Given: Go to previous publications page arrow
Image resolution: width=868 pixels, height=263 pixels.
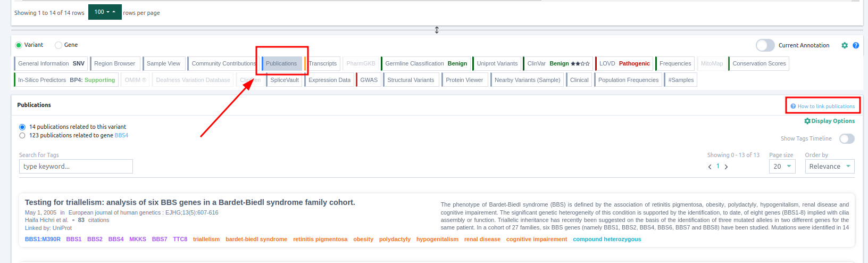Looking at the screenshot, I should (x=710, y=167).
